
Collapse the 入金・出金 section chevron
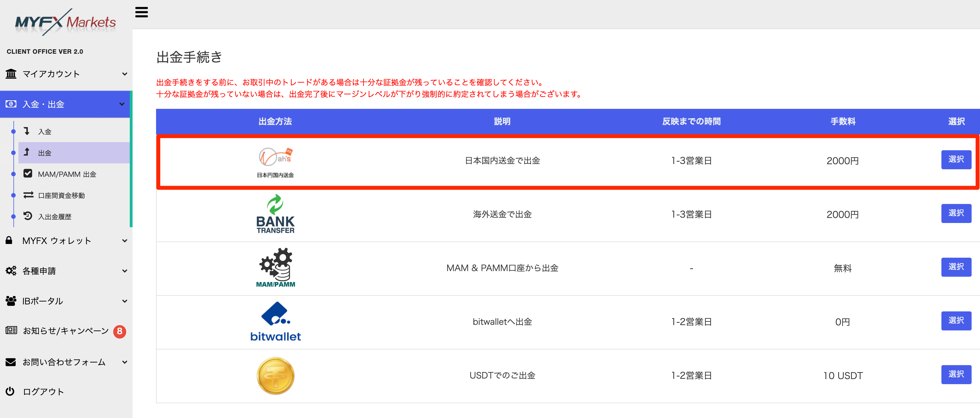pos(122,104)
